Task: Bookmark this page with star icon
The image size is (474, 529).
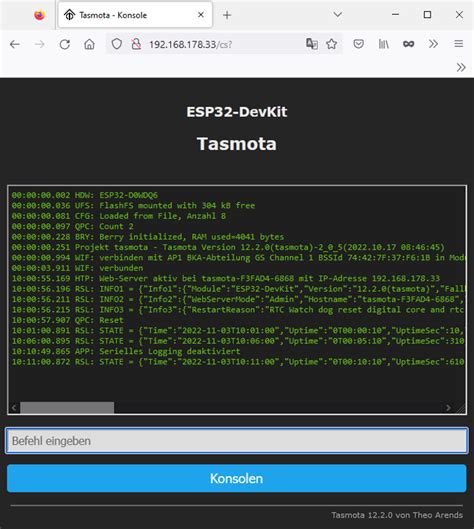Action: click(332, 44)
